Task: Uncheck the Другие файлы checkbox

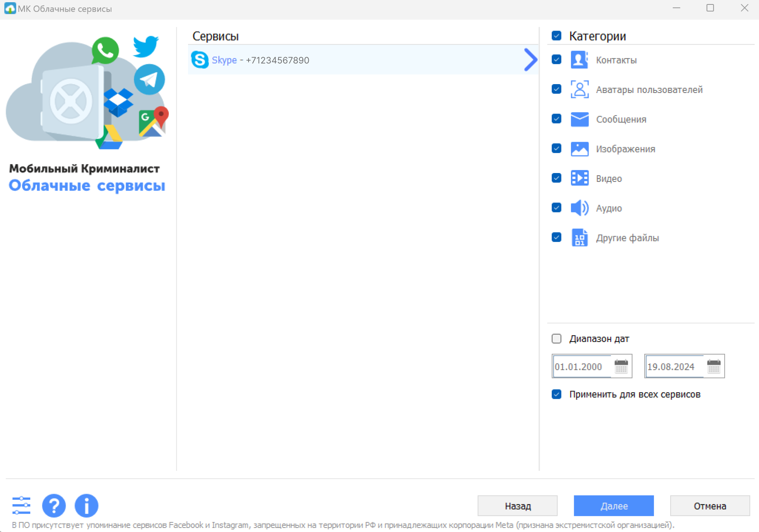Action: tap(556, 237)
